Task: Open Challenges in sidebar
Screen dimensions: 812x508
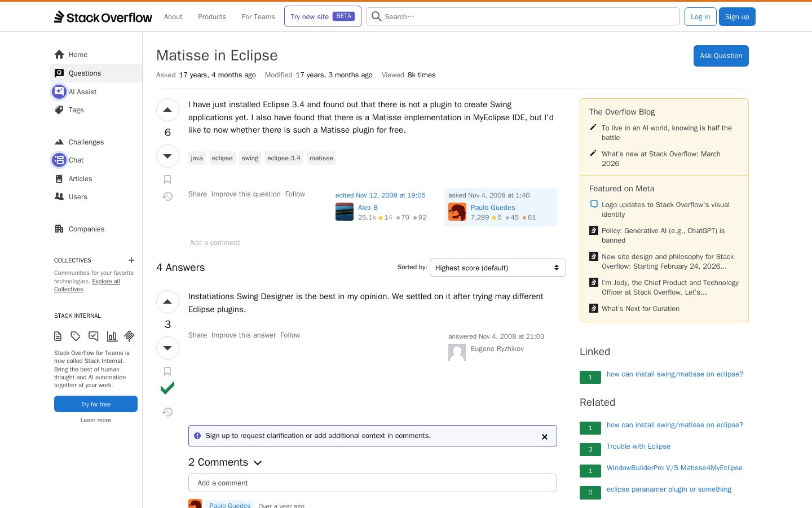Action: pyautogui.click(x=96, y=142)
